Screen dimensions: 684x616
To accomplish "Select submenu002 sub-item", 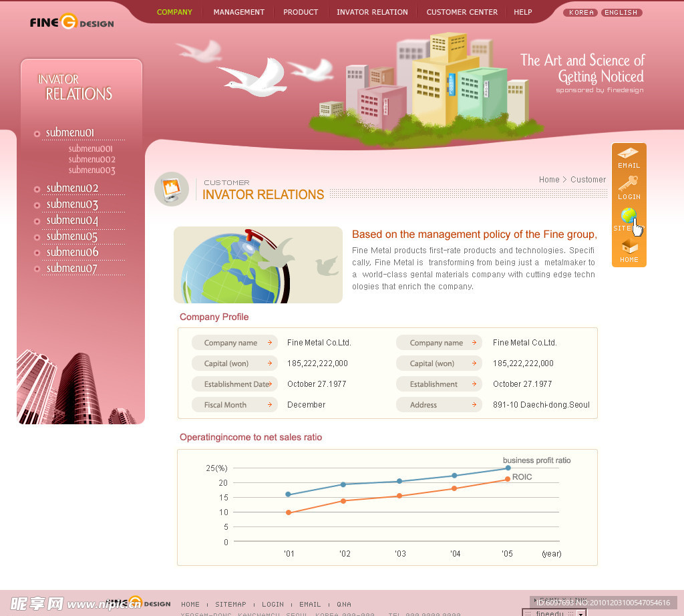I will (x=92, y=159).
